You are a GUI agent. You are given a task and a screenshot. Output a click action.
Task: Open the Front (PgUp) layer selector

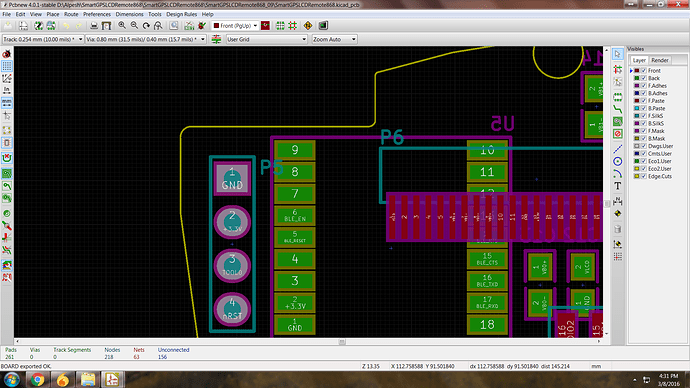coord(235,26)
